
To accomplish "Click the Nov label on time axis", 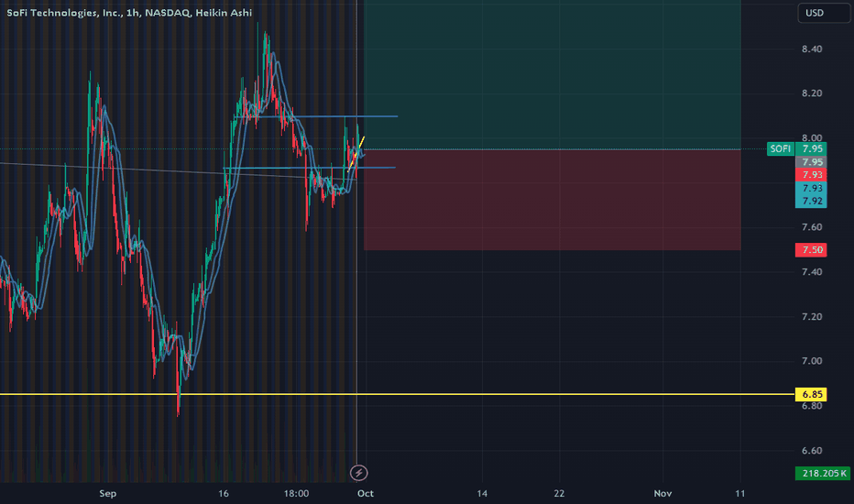I will [x=662, y=494].
